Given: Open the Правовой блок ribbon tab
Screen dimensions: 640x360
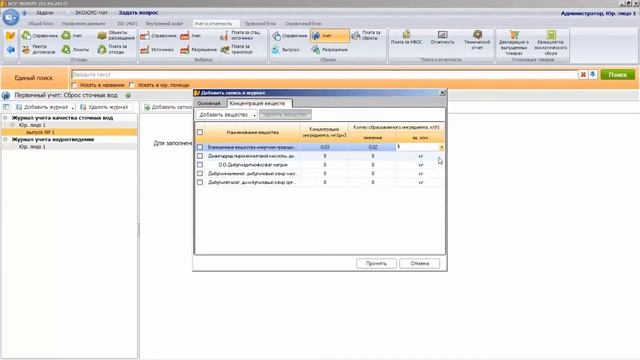Looking at the screenshot, I should (x=260, y=24).
